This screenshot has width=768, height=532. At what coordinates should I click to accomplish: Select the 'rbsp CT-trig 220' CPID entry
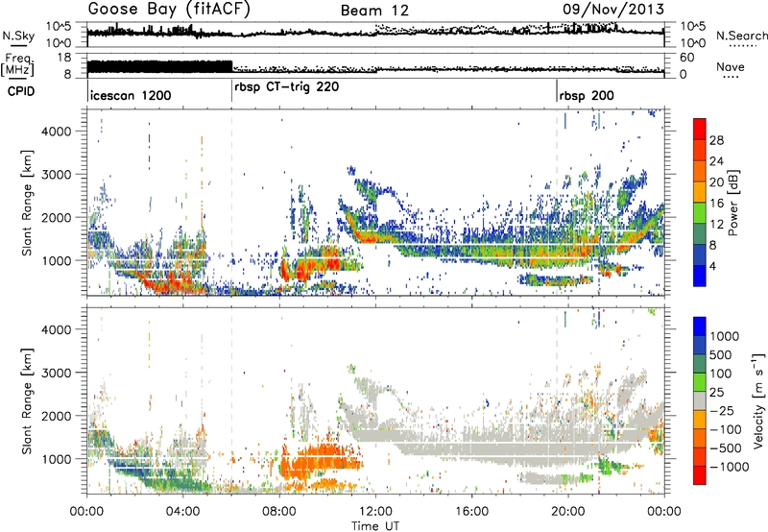[x=286, y=87]
